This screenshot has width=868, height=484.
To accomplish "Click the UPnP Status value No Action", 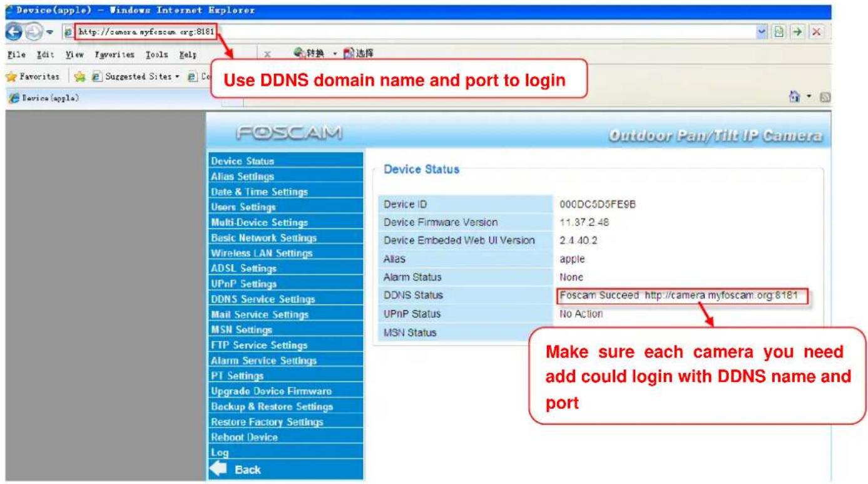I will (581, 314).
